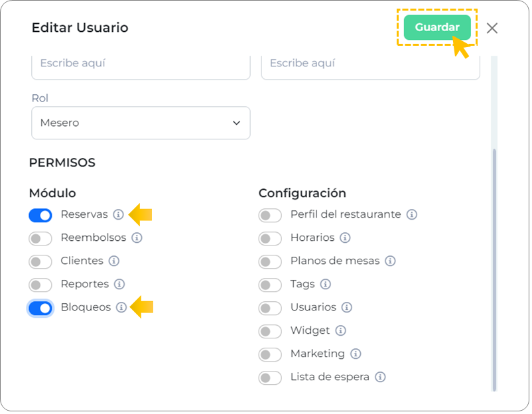Disable the Reservas module toggle
Screen dimensions: 532x414
coord(40,216)
